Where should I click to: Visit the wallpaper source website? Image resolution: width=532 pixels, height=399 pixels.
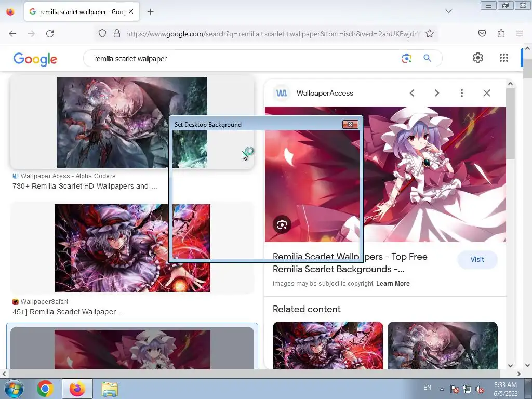[x=477, y=260]
